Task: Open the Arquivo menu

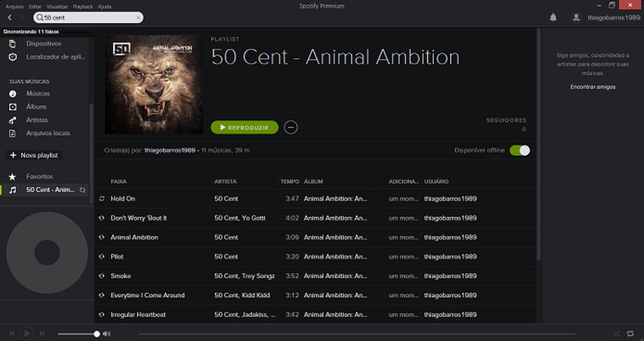Action: [x=14, y=7]
